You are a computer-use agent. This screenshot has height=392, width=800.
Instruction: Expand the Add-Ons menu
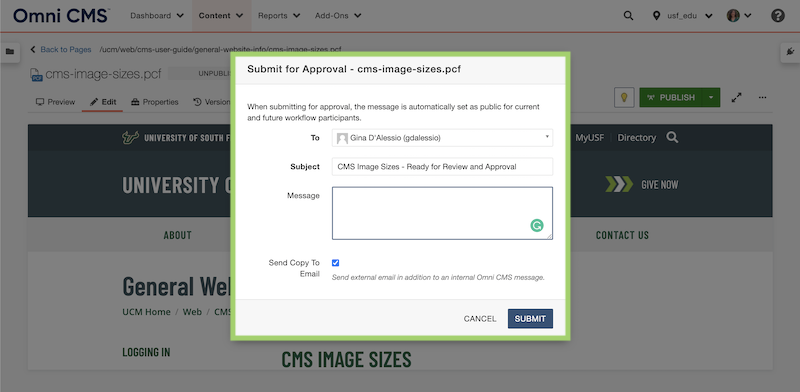click(x=338, y=16)
